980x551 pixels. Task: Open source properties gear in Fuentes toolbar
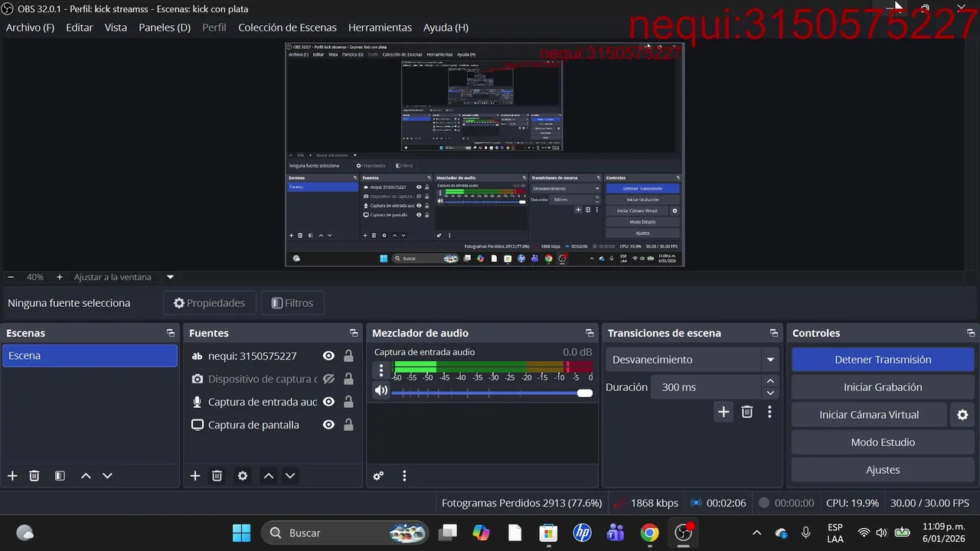[x=243, y=476]
